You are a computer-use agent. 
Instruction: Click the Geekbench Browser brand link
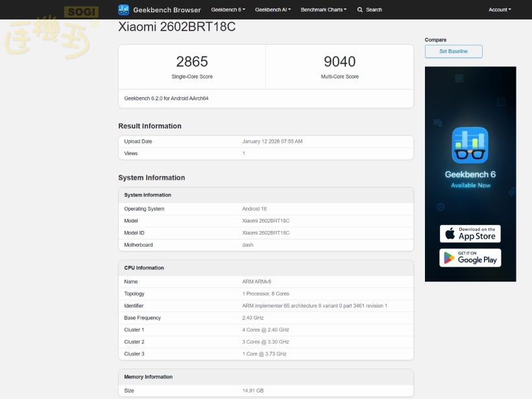click(167, 10)
